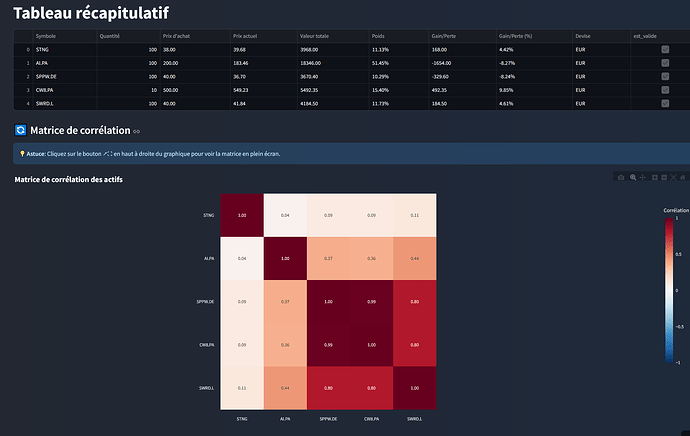
Task: Toggle est_valide checkbox for STNG row
Action: click(665, 49)
